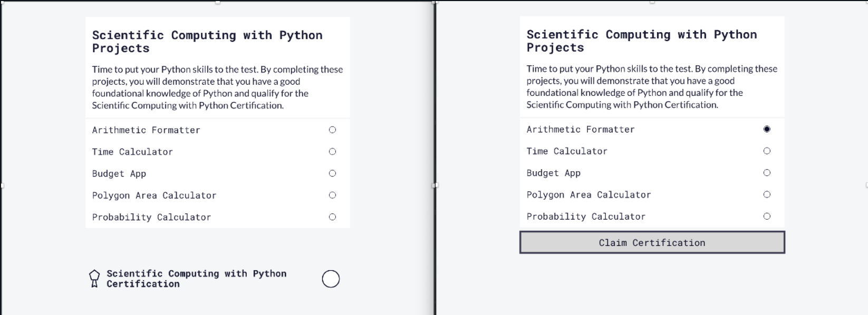The image size is (868, 315).
Task: Mark the Budget App circle in right panel
Action: (767, 173)
